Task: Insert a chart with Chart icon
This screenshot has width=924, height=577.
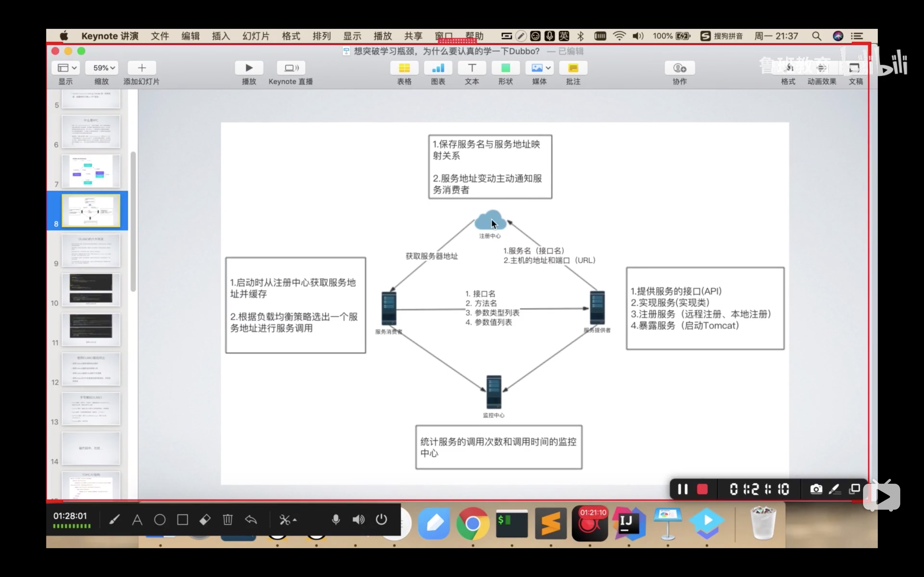Action: click(438, 68)
